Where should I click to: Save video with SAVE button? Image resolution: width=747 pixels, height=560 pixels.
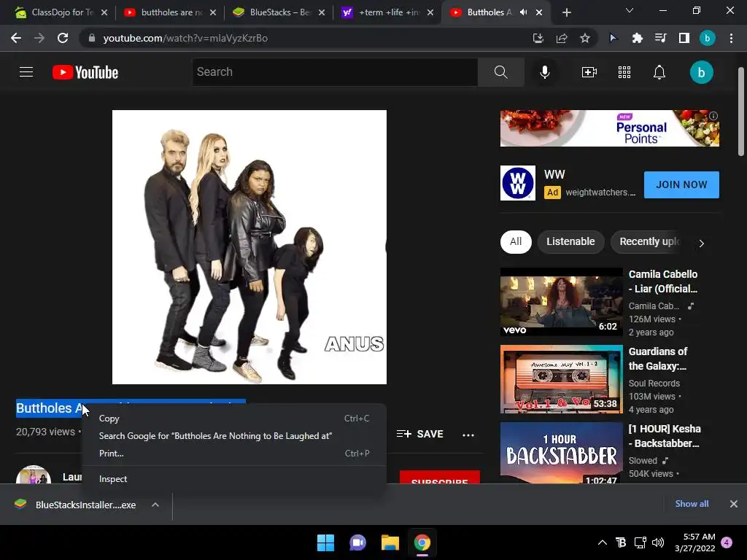(419, 435)
